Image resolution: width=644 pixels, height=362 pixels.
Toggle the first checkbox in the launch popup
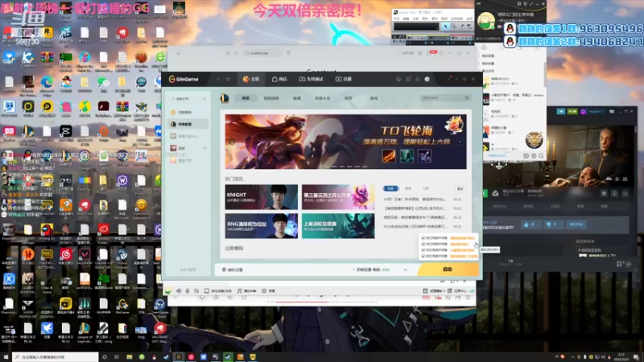tap(423, 238)
